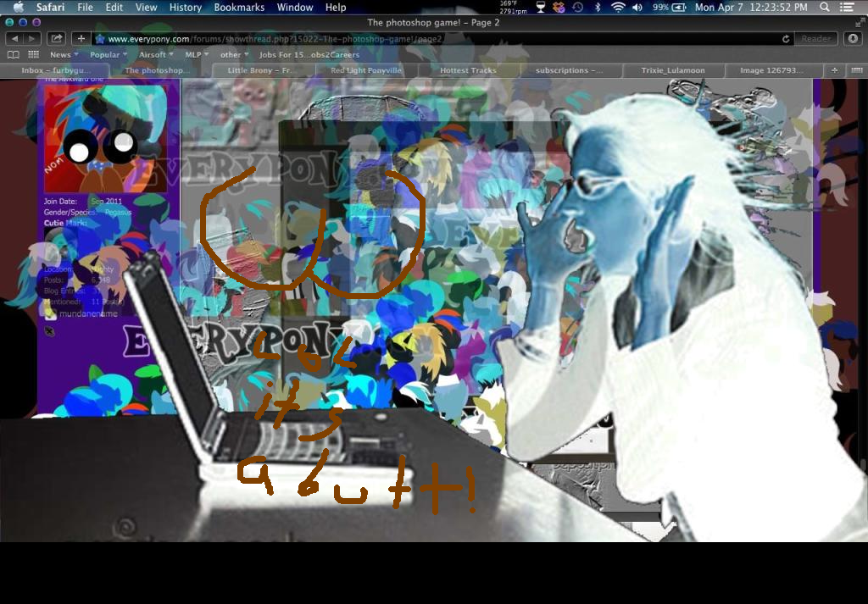Switch to the Image 126793... tab
Image resolution: width=868 pixels, height=604 pixels.
tap(774, 70)
